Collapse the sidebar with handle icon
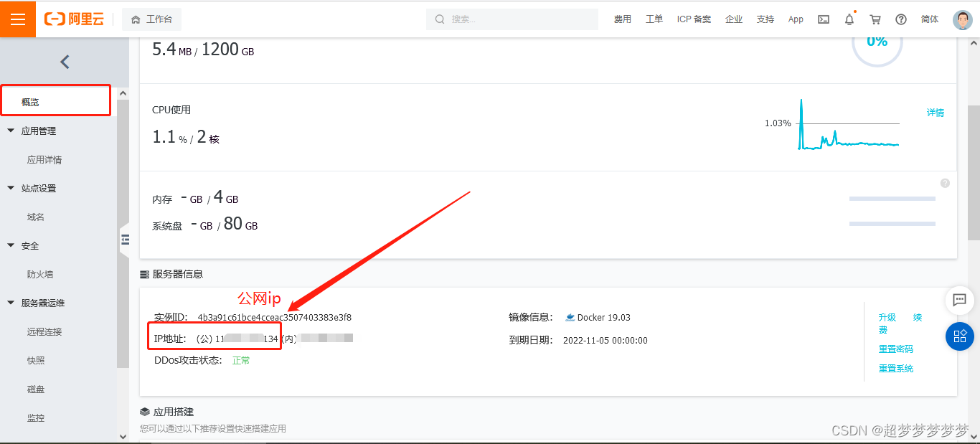980x444 pixels. pyautogui.click(x=125, y=239)
